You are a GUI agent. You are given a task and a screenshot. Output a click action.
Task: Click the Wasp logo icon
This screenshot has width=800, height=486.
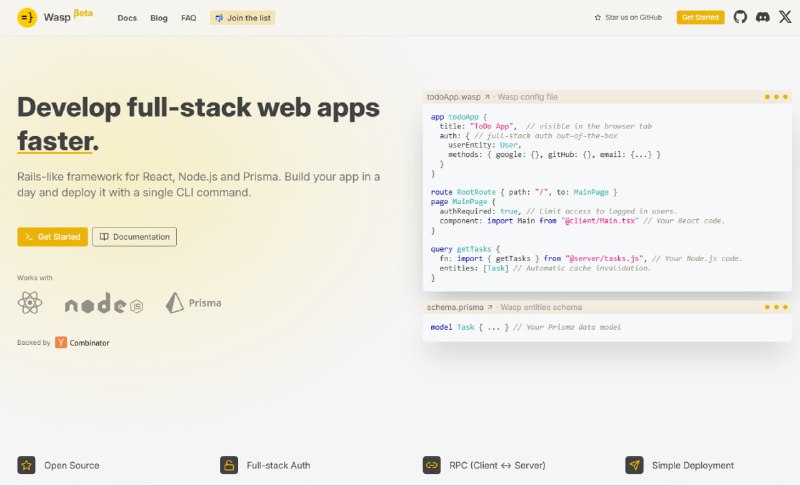pos(27,17)
